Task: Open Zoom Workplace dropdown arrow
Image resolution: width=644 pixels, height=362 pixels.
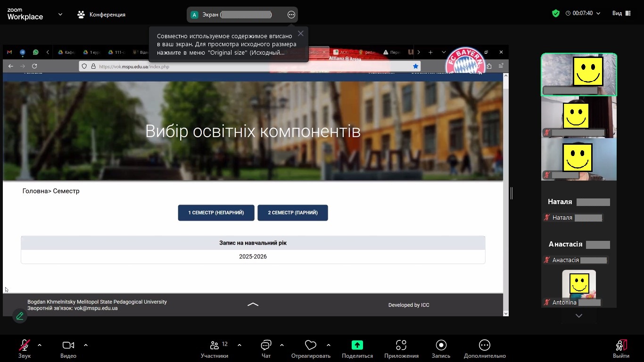Action: tap(60, 14)
